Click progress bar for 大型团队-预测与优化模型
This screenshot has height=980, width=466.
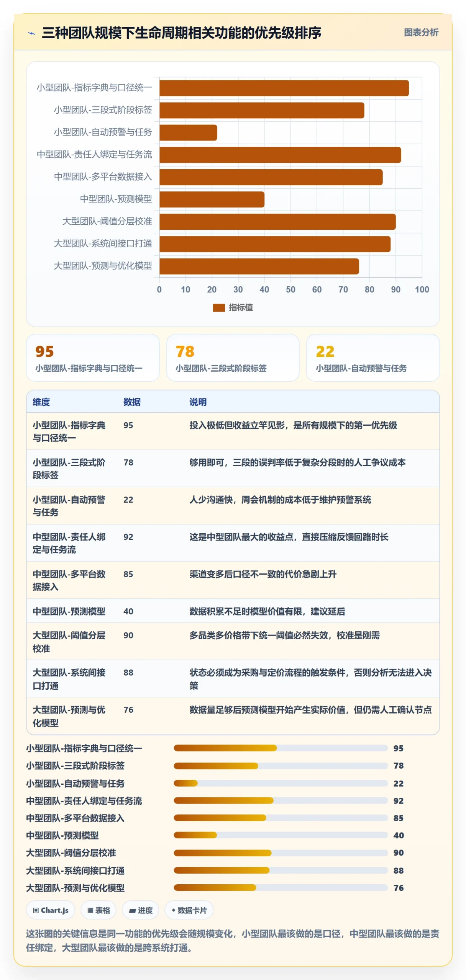[x=281, y=888]
